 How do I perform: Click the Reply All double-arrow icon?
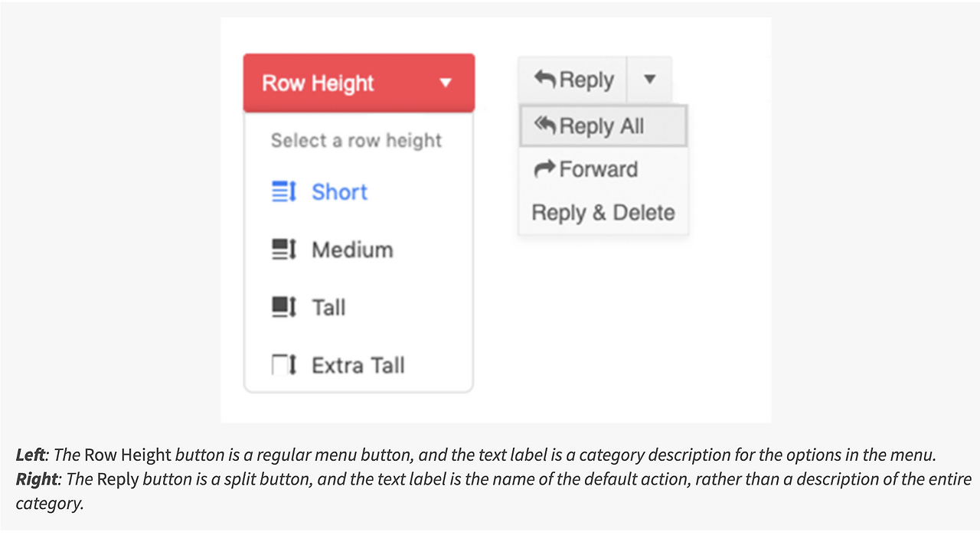pos(545,126)
